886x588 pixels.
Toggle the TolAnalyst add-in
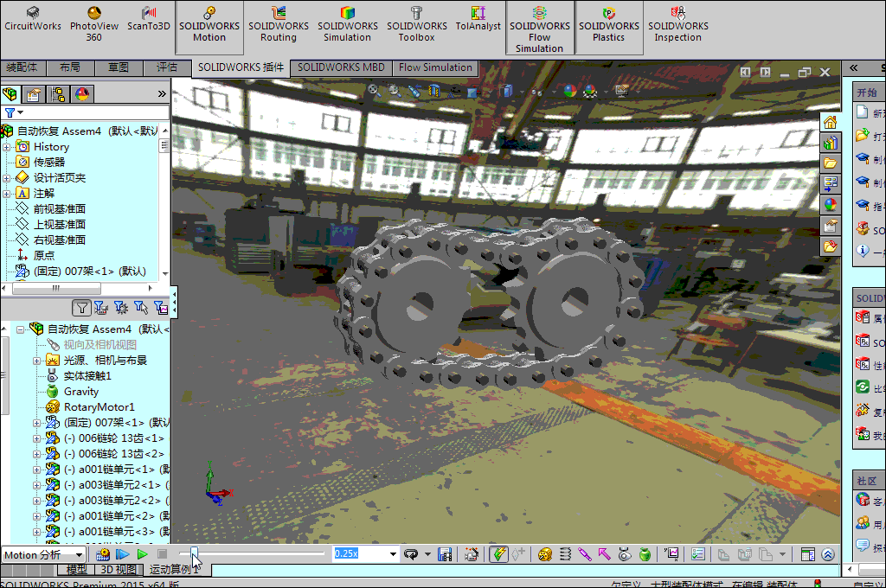click(478, 19)
